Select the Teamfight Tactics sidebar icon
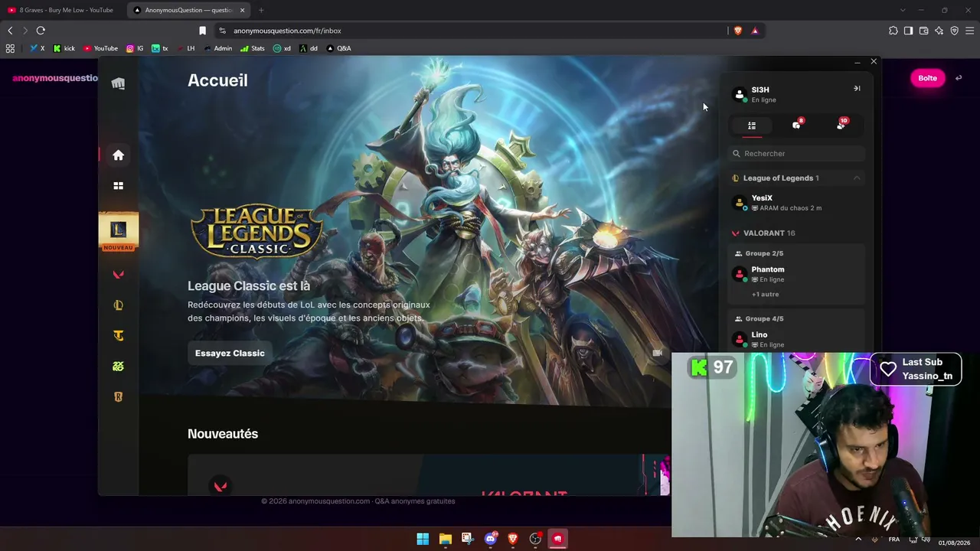This screenshot has width=980, height=551. click(118, 336)
